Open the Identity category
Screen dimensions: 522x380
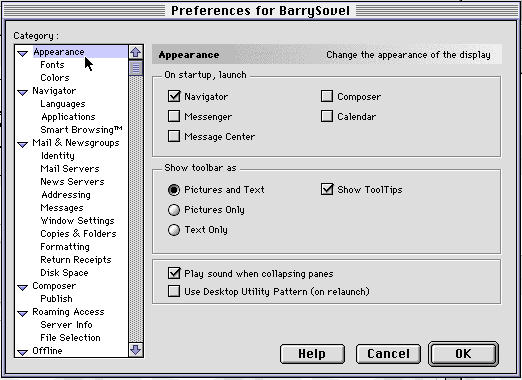[x=58, y=156]
